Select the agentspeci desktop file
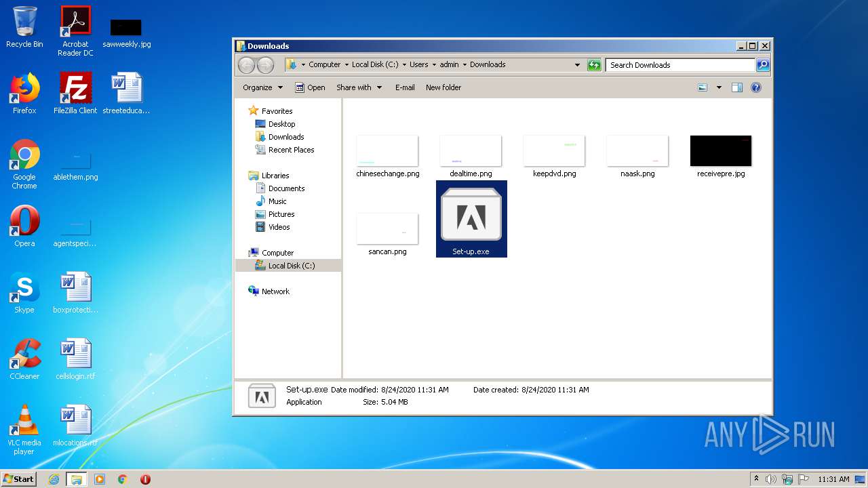The height and width of the screenshot is (488, 868). 75,233
